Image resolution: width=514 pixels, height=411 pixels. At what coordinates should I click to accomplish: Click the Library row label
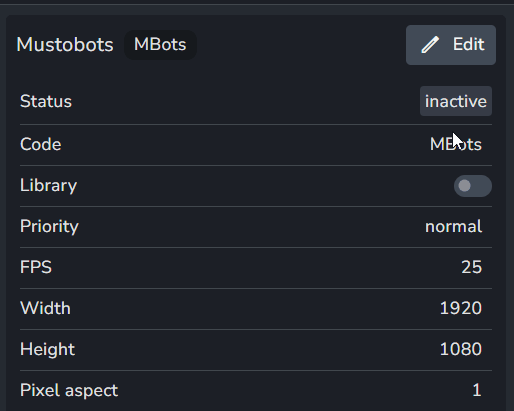tap(49, 186)
